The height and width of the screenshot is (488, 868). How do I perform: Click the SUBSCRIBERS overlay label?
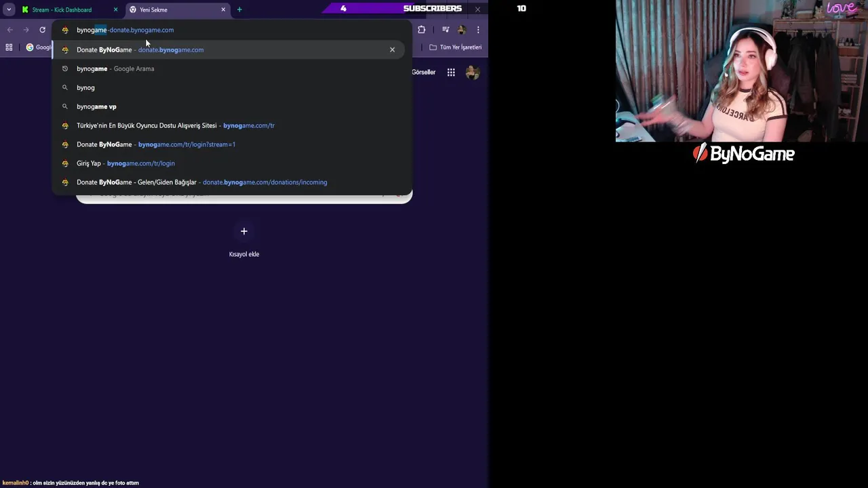[433, 8]
